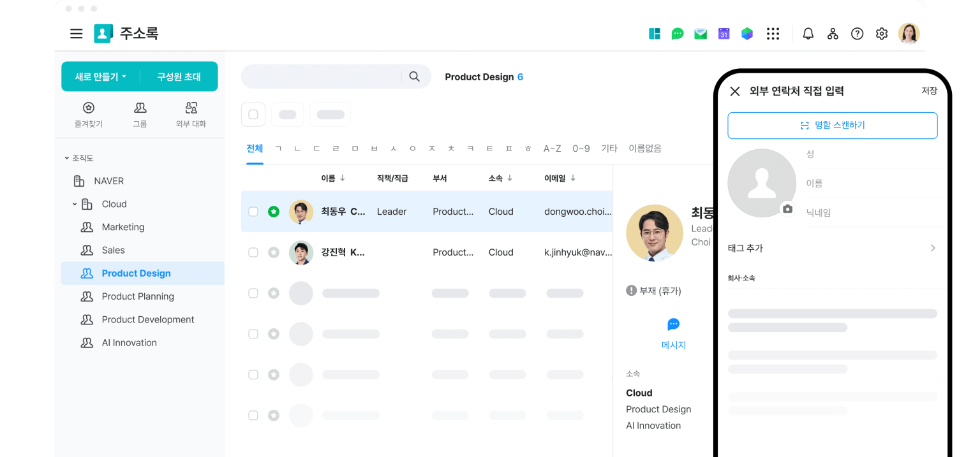Unfavorite 최동우 via green star
The height and width of the screenshot is (457, 980).
[274, 212]
